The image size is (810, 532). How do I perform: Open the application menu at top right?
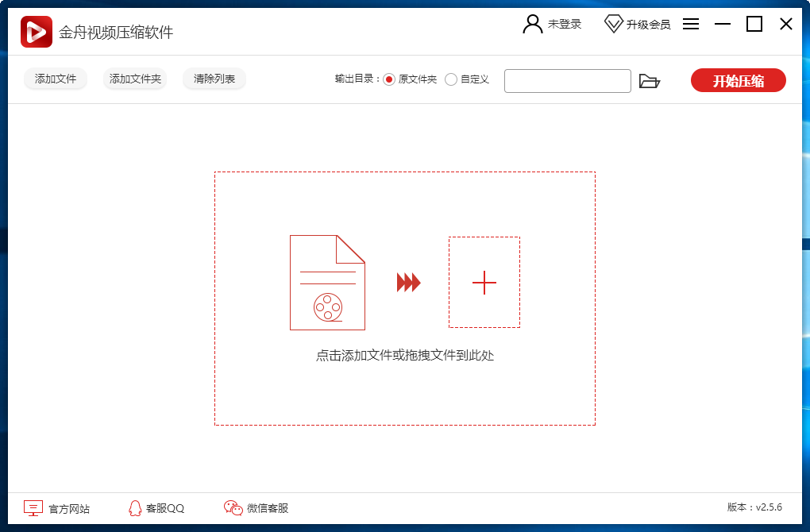[x=690, y=24]
